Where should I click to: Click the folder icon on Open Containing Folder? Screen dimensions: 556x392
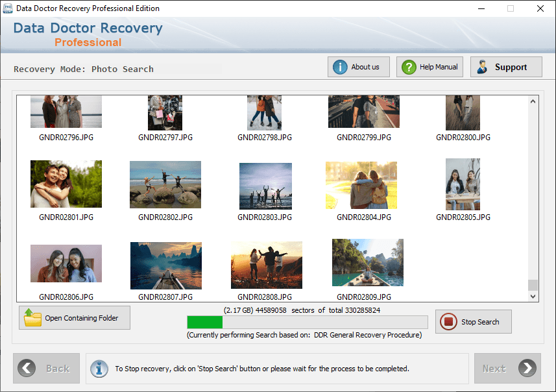click(x=32, y=317)
